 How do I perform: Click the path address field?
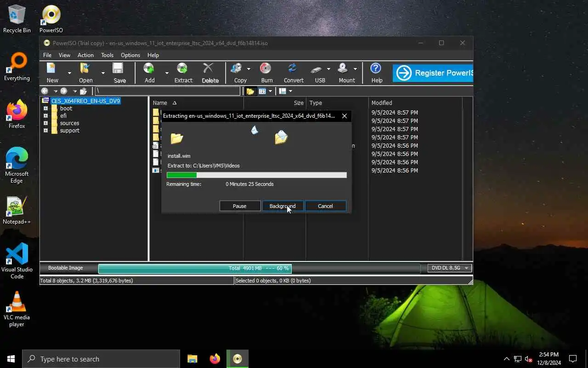point(168,91)
